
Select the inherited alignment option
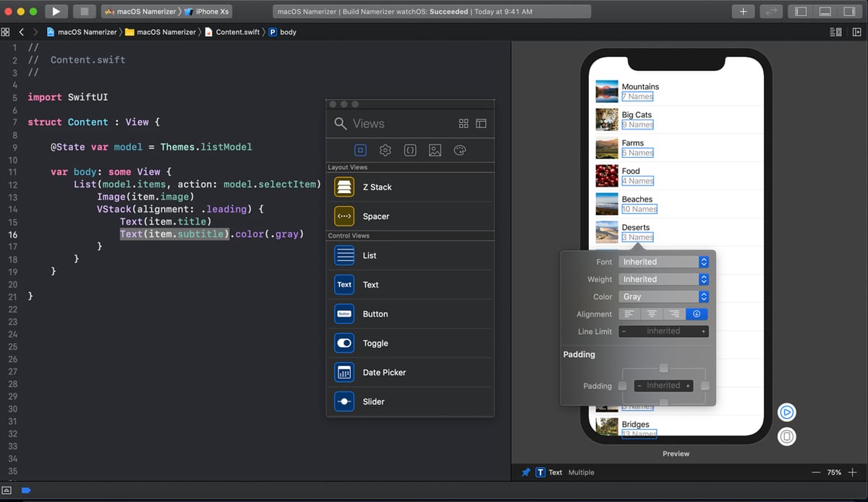click(697, 314)
